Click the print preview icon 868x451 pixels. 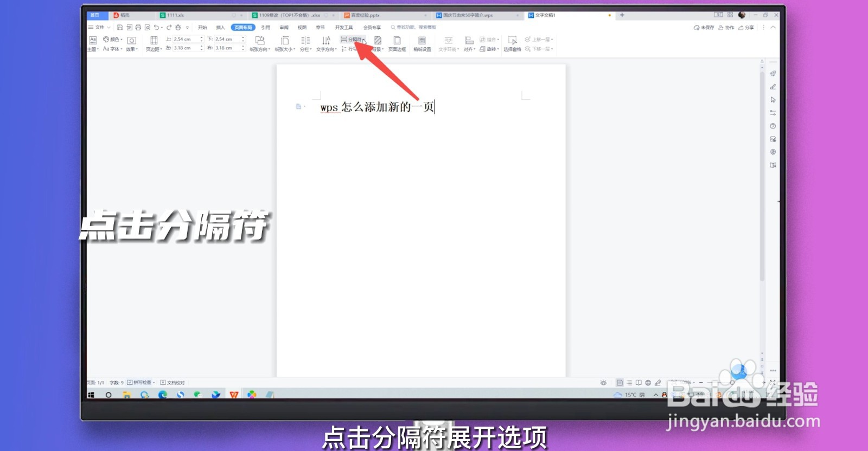click(x=148, y=27)
